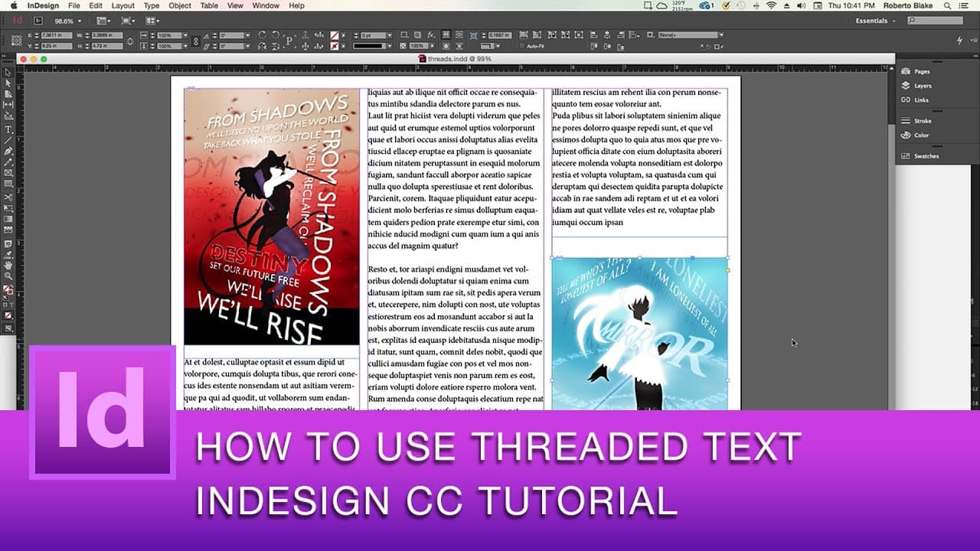
Task: Open the Essentials workspace switcher
Action: (x=874, y=21)
